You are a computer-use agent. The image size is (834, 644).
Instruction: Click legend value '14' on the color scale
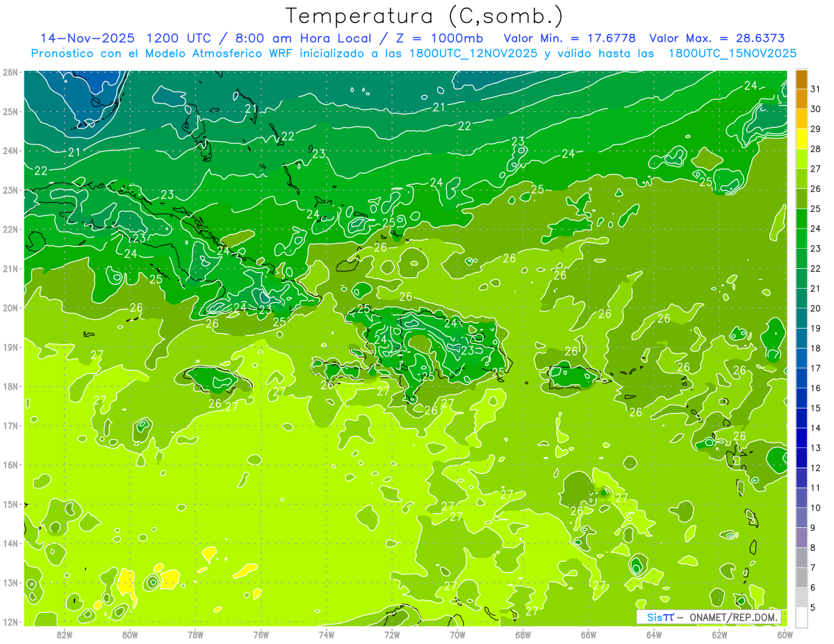point(816,427)
